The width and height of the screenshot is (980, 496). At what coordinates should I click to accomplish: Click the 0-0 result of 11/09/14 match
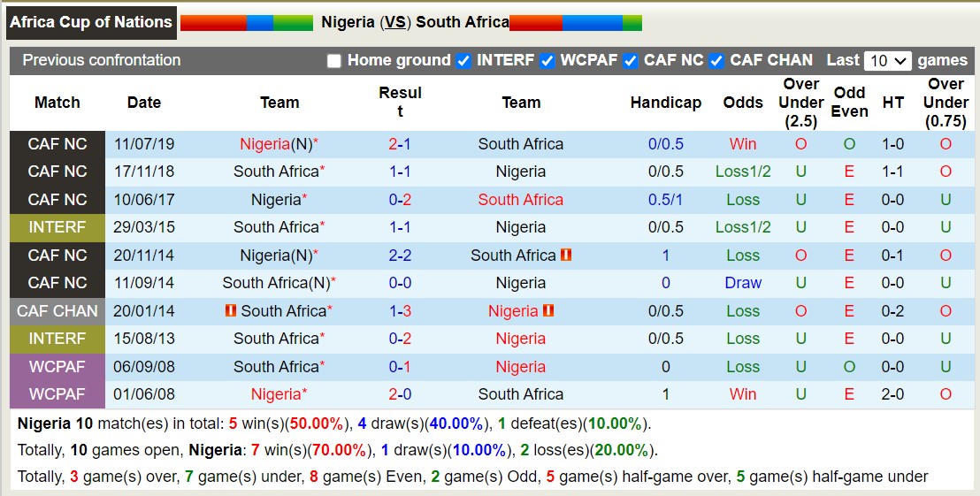400,283
